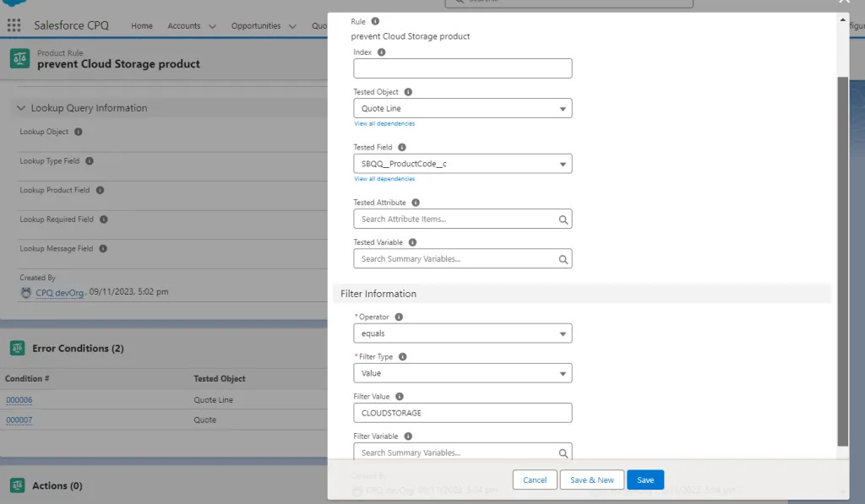Click the Quote Line cell in row 000006

[213, 400]
